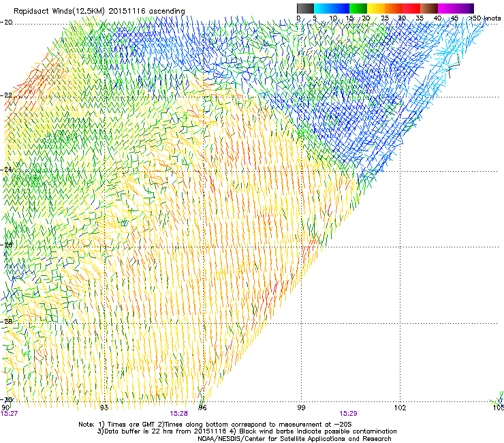Click the "96" longitude axis label
The width and height of the screenshot is (504, 443).
202,408
